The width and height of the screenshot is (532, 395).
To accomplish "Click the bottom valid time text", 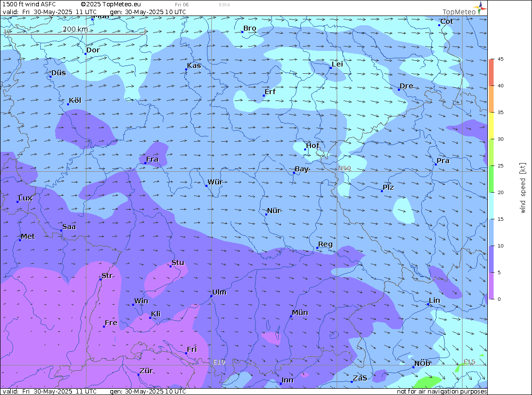I will [x=50, y=391].
